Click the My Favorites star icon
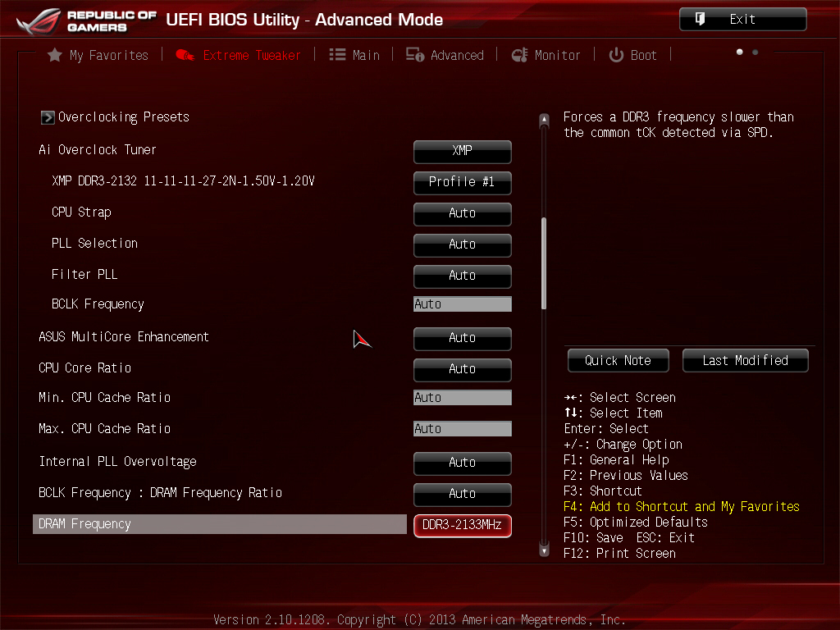Screen dimensions: 840x630 55,55
